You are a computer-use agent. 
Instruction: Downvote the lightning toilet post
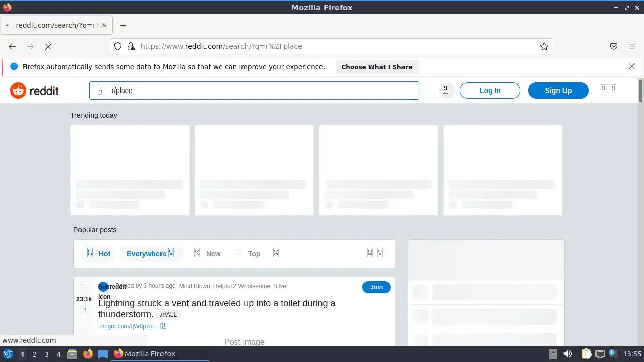84,311
